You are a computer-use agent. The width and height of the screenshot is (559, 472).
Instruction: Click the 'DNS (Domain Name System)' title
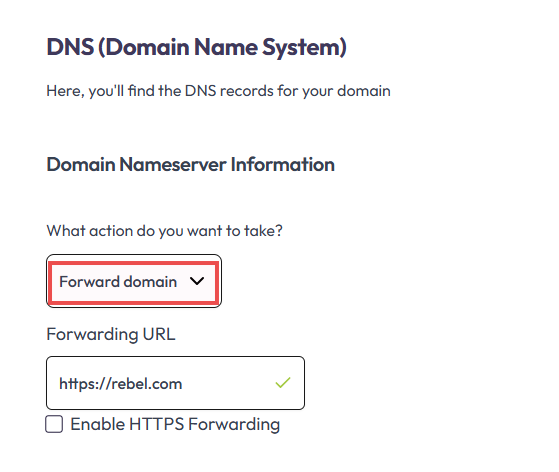click(196, 47)
